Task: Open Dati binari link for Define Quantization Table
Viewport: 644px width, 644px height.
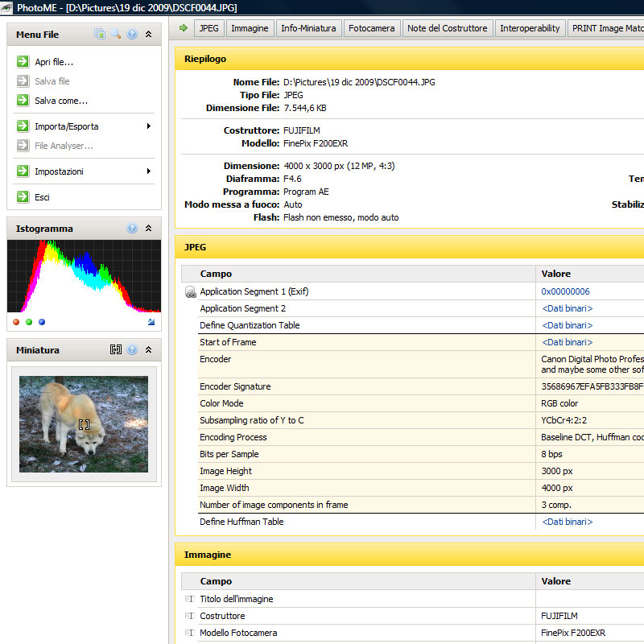Action: [x=568, y=325]
